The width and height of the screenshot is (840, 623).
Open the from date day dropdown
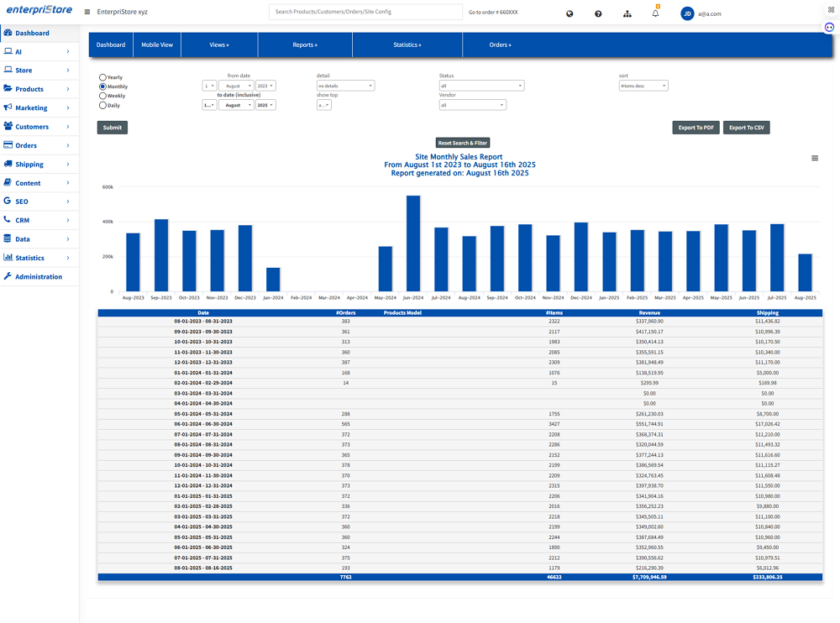pos(209,86)
